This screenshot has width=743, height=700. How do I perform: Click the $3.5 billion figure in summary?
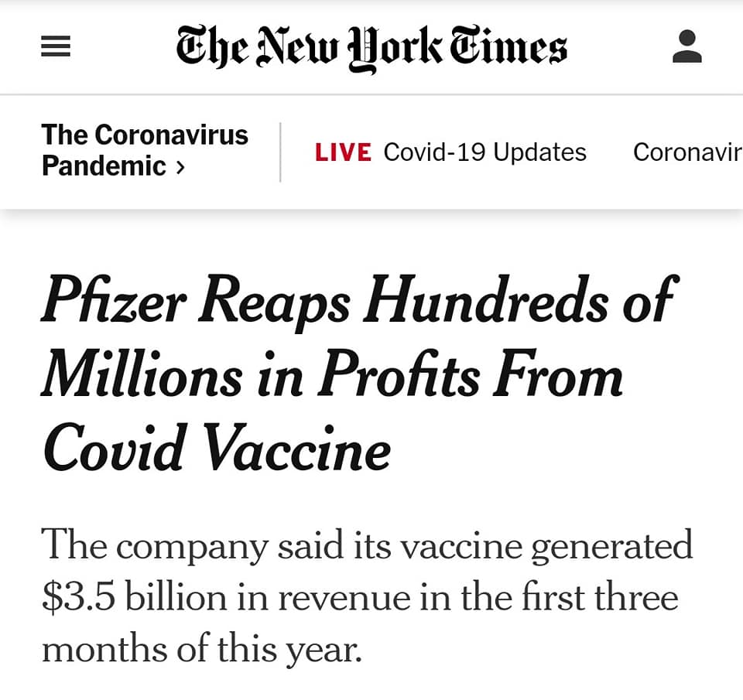click(x=134, y=597)
